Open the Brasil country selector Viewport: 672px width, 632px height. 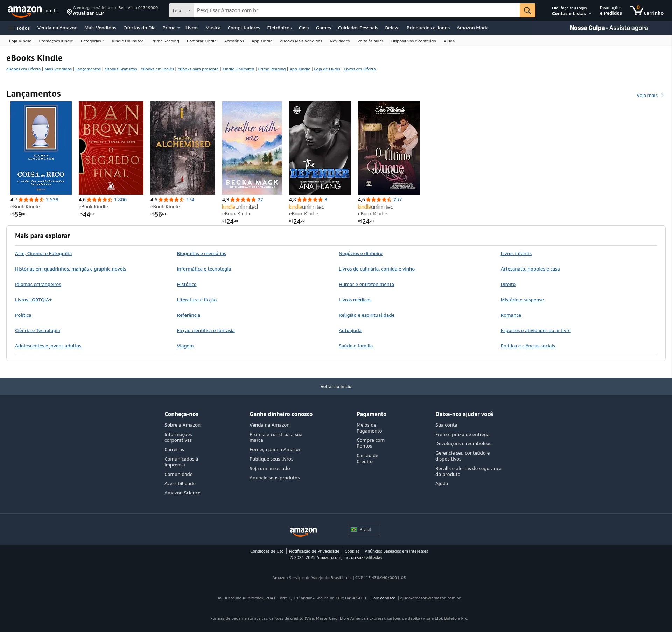click(x=364, y=529)
